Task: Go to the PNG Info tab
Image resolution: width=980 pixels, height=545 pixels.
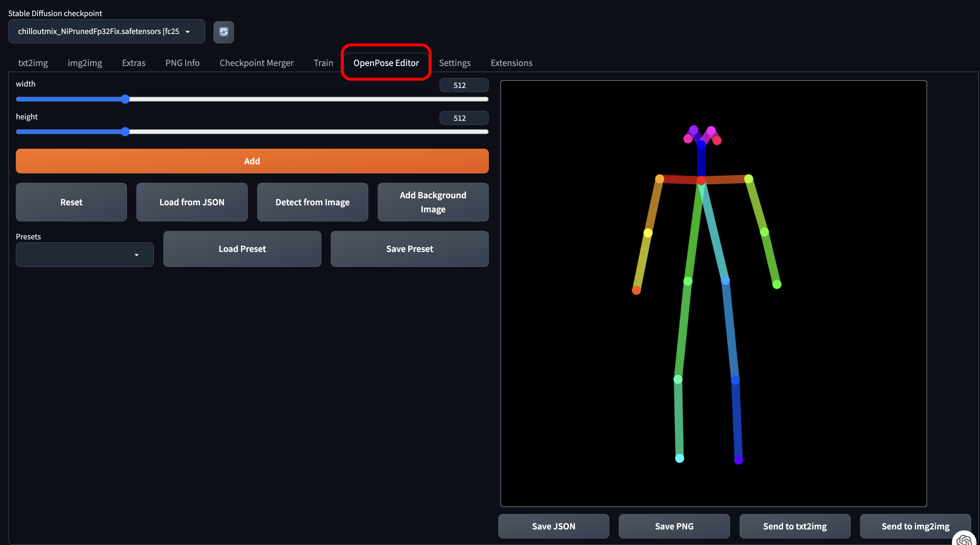Action: [182, 63]
